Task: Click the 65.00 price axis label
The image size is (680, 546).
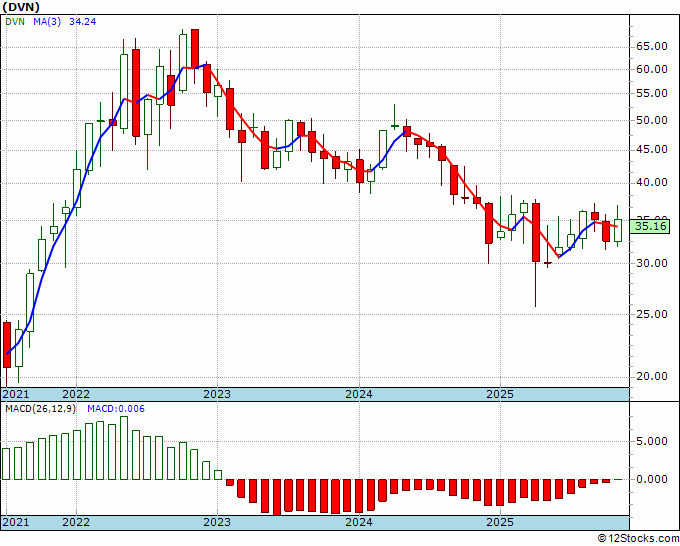Action: pos(651,47)
